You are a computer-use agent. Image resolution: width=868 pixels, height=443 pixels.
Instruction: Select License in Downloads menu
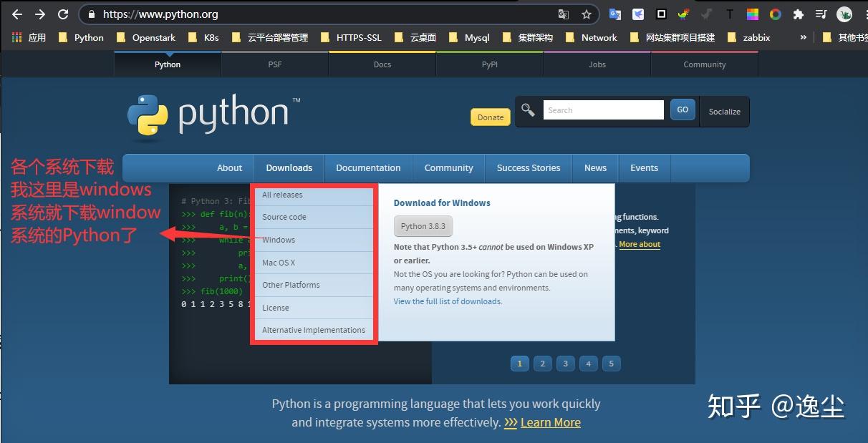[x=314, y=308]
